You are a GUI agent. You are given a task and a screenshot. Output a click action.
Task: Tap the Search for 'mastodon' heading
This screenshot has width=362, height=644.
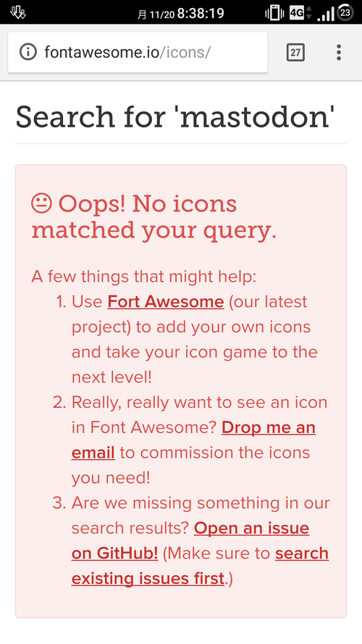(x=175, y=117)
